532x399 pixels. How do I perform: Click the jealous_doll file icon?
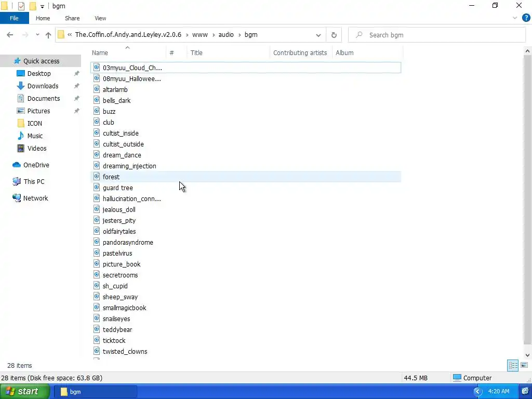coord(97,209)
